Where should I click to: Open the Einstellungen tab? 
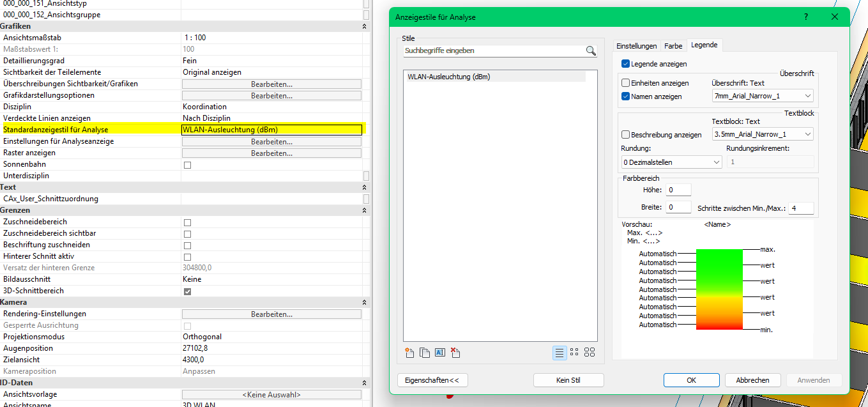[x=636, y=46]
